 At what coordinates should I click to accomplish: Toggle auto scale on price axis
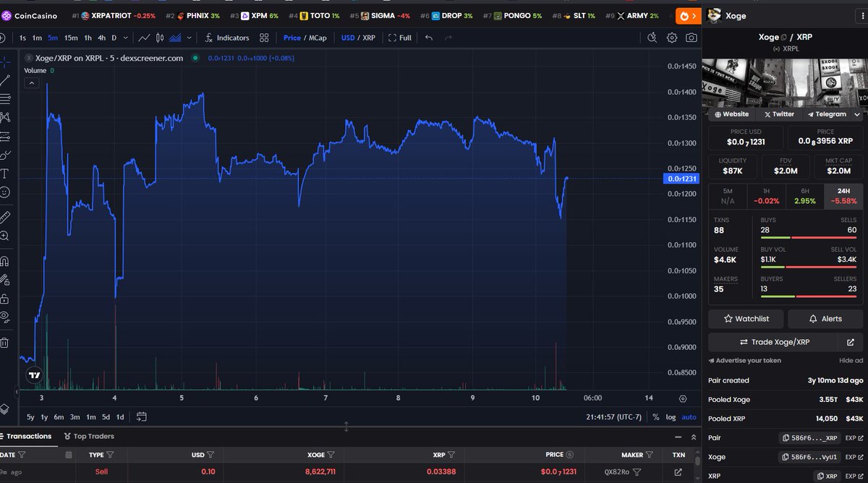click(689, 416)
